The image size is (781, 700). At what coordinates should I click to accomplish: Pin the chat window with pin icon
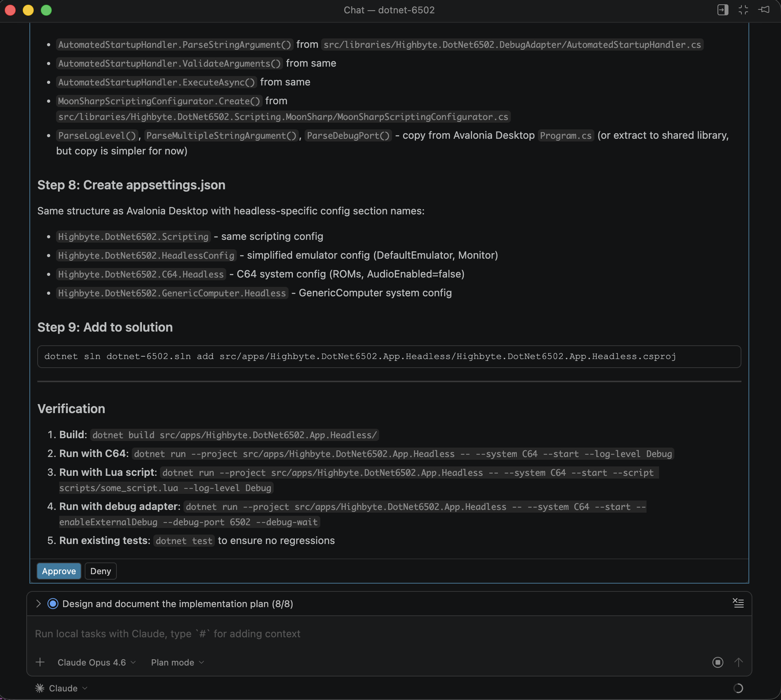click(764, 10)
